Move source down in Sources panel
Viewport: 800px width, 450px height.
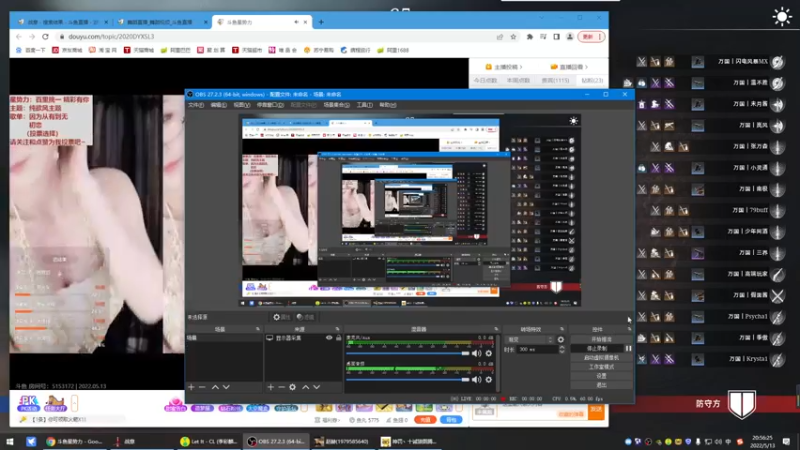click(x=316, y=387)
